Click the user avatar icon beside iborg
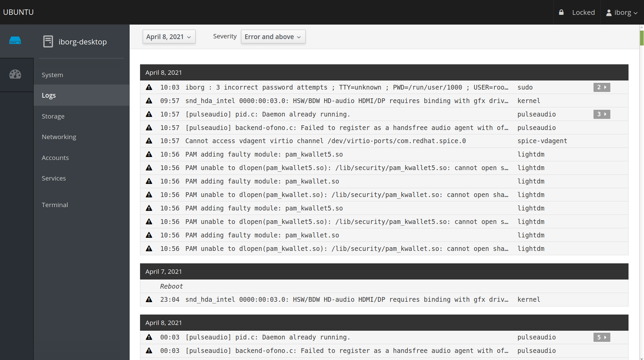Screen dimensions: 644x360 coord(609,12)
